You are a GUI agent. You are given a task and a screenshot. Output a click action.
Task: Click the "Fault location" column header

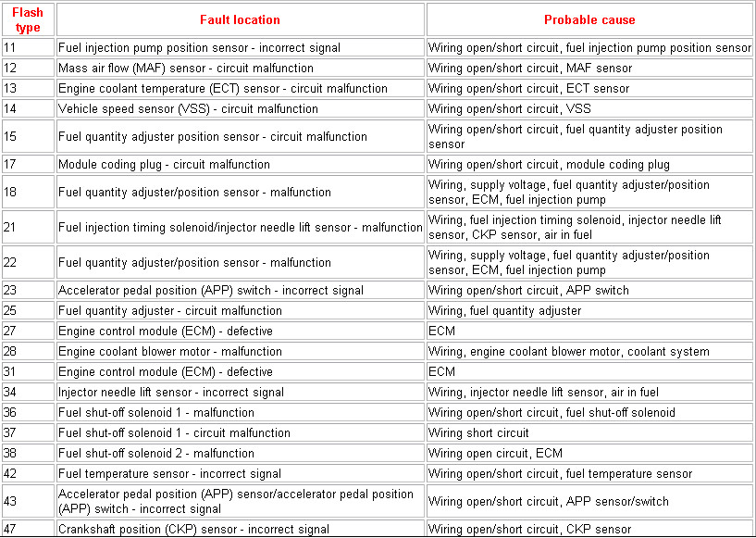coord(239,19)
